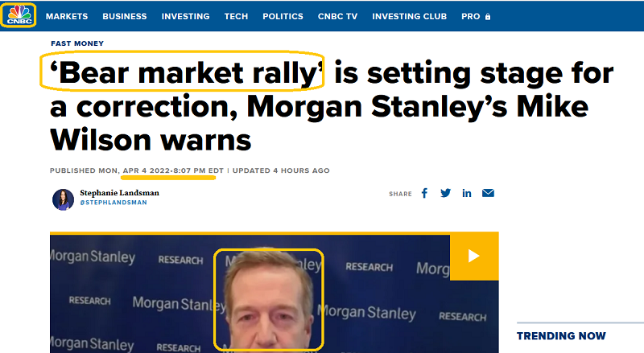The image size is (644, 353).
Task: Click the Fast Money category link
Action: (x=76, y=43)
